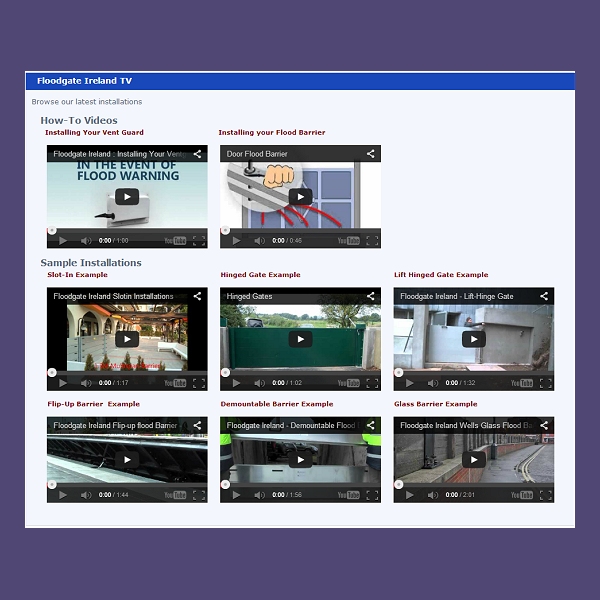Open Wells Glass Flood video fullscreen
This screenshot has width=600, height=600.
coord(546,495)
